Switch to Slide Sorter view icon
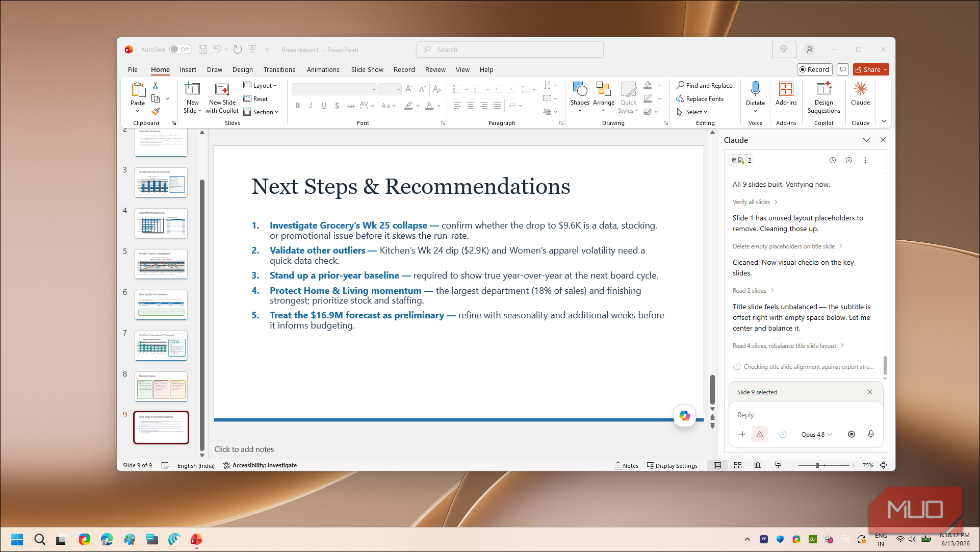This screenshot has height=552, width=980. pyautogui.click(x=738, y=465)
